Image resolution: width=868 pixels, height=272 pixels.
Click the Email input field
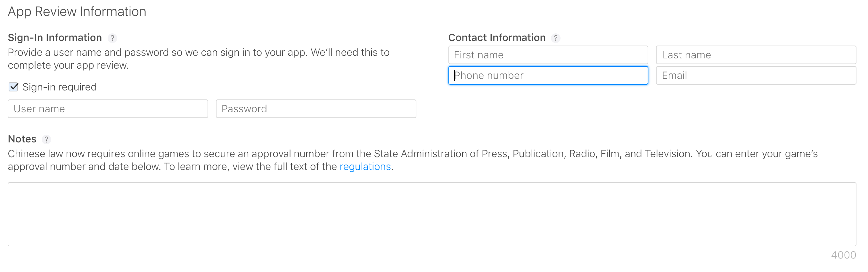(756, 75)
